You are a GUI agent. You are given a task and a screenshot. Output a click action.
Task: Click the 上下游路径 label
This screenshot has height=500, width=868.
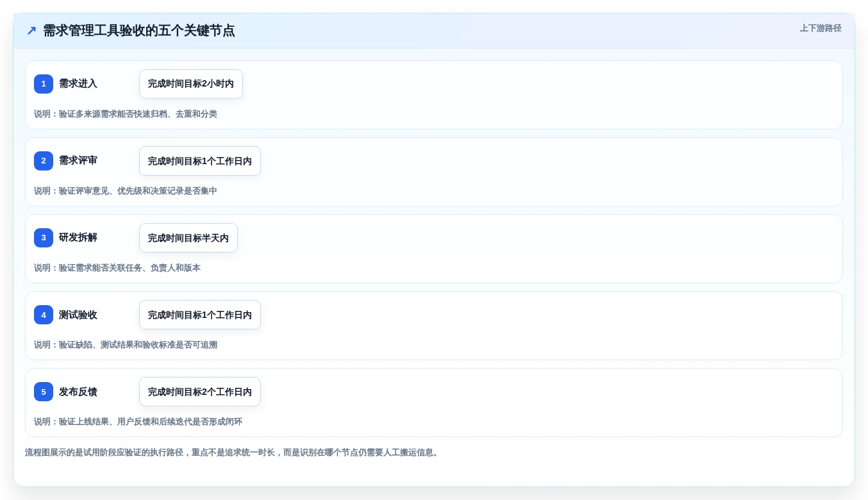pyautogui.click(x=821, y=28)
